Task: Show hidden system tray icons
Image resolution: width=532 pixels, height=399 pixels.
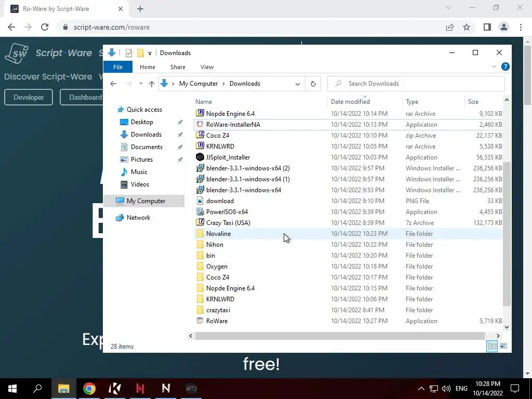Action: (x=421, y=389)
